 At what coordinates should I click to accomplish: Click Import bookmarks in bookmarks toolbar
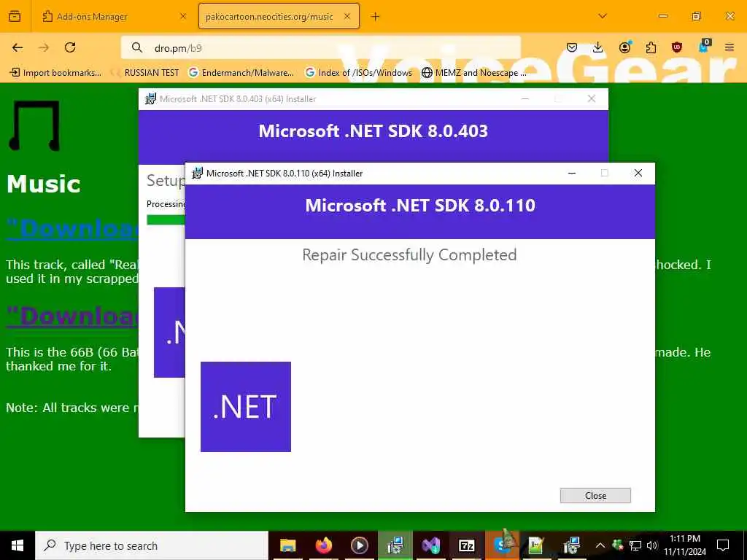[55, 73]
